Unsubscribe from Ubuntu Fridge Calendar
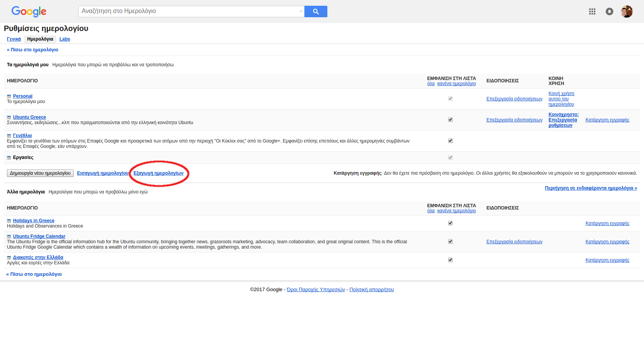Image resolution: width=644 pixels, height=344 pixels. (x=607, y=242)
